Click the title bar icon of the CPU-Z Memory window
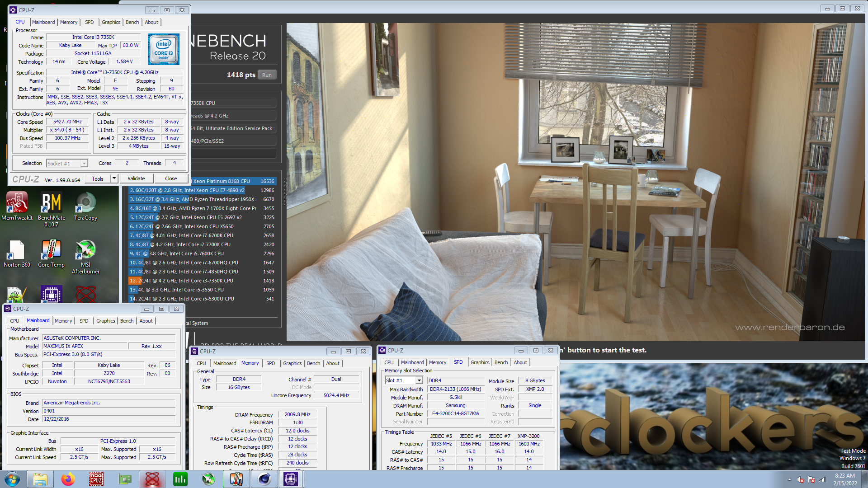Screen dimensions: 868x488 pyautogui.click(x=194, y=351)
